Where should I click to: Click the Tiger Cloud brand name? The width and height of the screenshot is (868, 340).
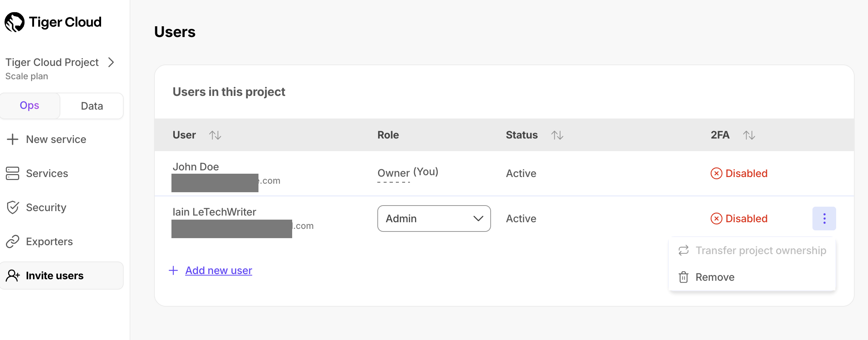tap(65, 22)
